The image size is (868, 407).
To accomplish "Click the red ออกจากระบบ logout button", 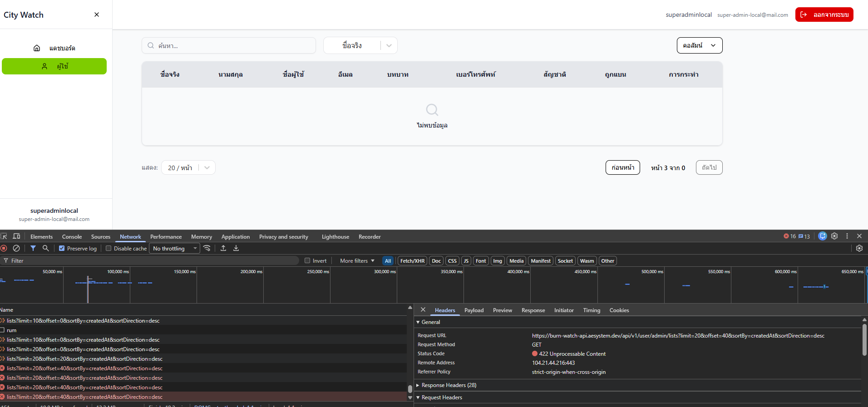I will (x=824, y=15).
